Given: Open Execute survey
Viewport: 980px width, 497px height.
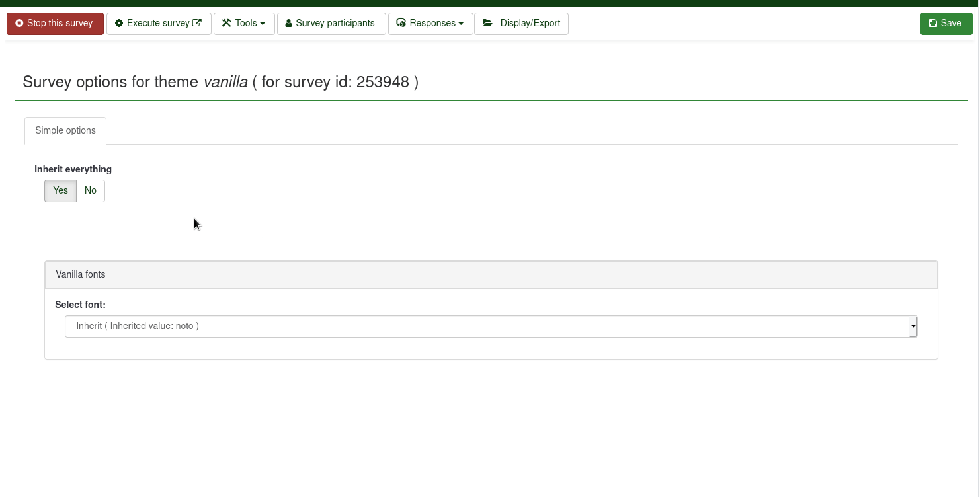Looking at the screenshot, I should click(159, 24).
